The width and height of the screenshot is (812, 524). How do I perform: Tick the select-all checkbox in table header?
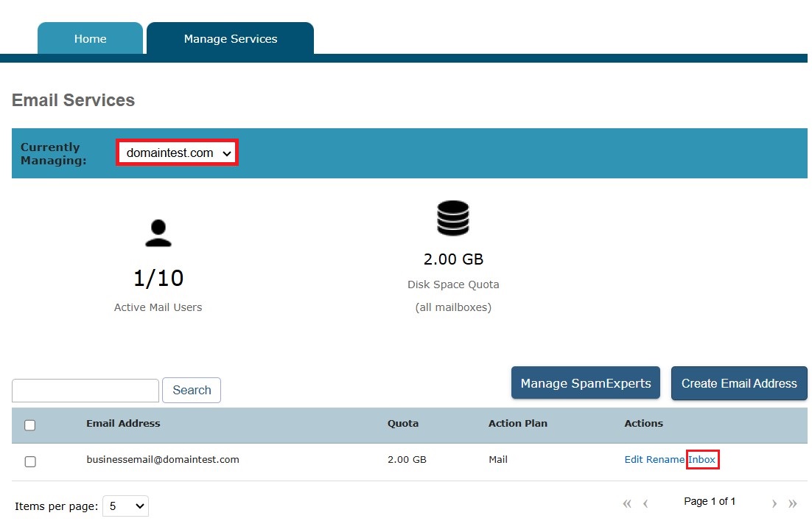tap(30, 425)
